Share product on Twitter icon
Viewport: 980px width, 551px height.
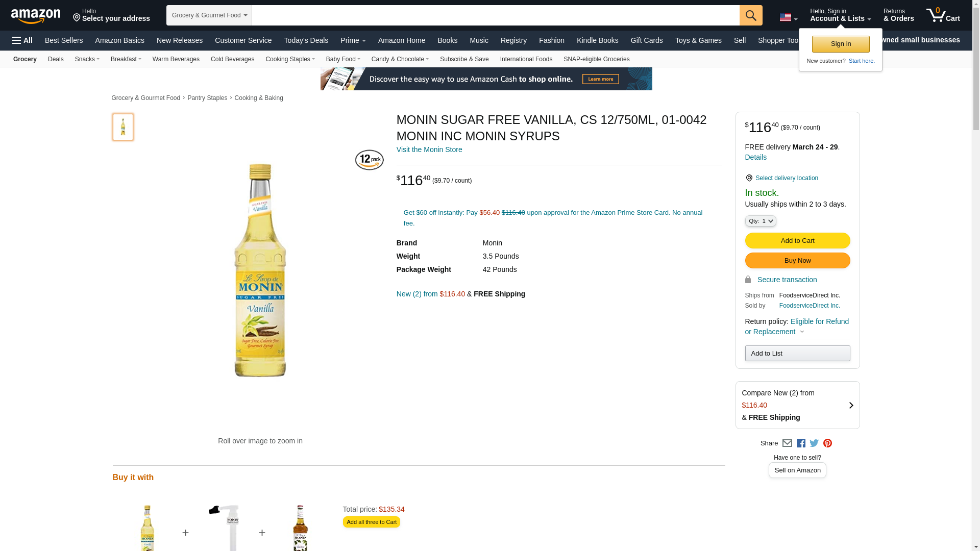814,443
